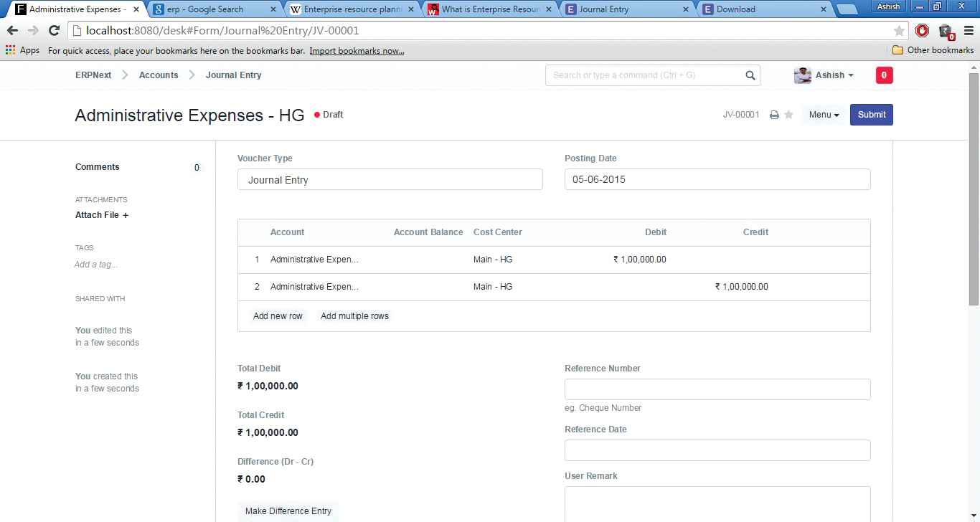Click Make Difference Entry
The height and width of the screenshot is (522, 980).
tap(288, 511)
